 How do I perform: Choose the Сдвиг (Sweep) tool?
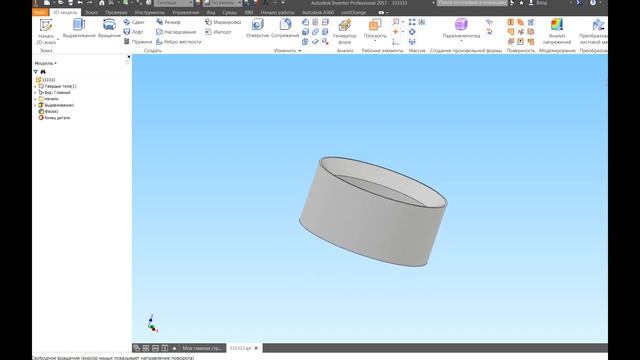[134, 22]
